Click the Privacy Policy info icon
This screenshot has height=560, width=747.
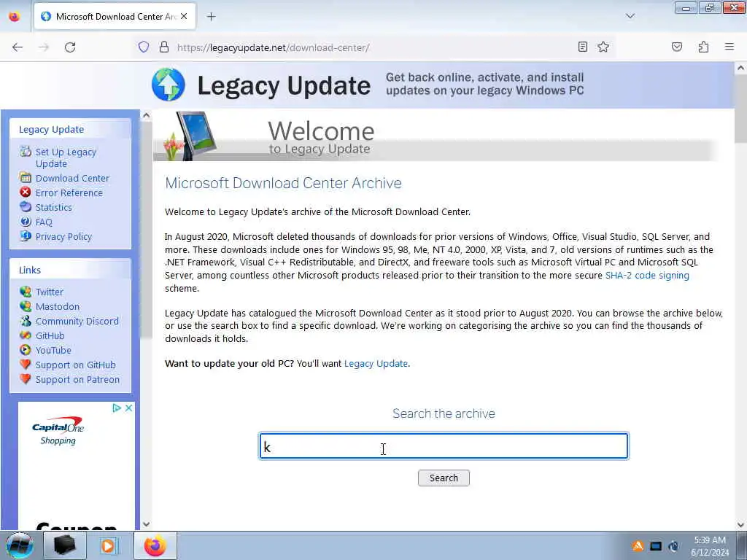point(26,236)
